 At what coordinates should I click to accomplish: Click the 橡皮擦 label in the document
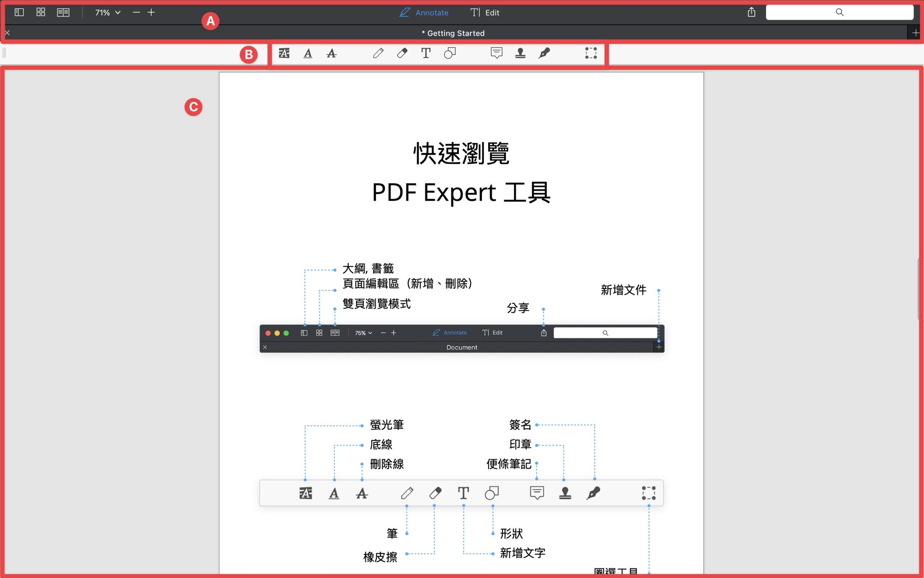coord(380,557)
